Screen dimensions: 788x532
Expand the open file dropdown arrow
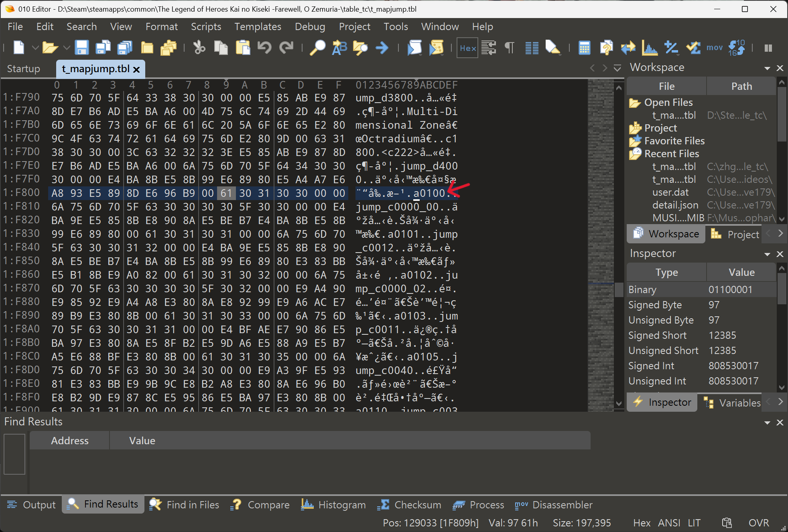pyautogui.click(x=67, y=48)
